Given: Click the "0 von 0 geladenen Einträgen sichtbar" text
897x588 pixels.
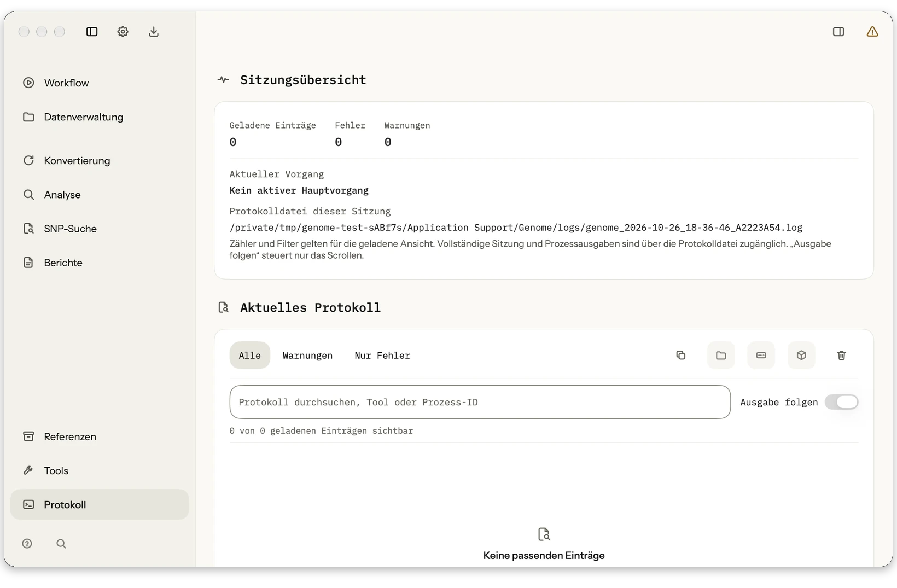Looking at the screenshot, I should click(x=321, y=431).
